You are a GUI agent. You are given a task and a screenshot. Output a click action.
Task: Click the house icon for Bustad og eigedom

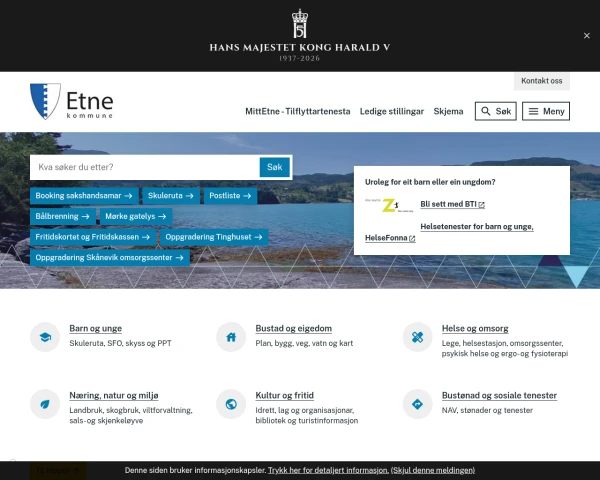pos(231,337)
